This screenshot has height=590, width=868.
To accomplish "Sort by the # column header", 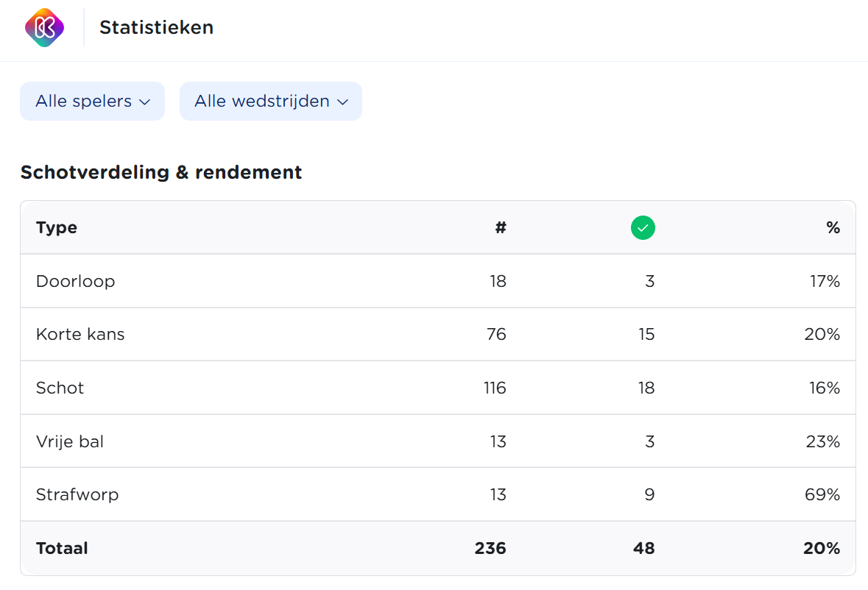I will coord(501,227).
